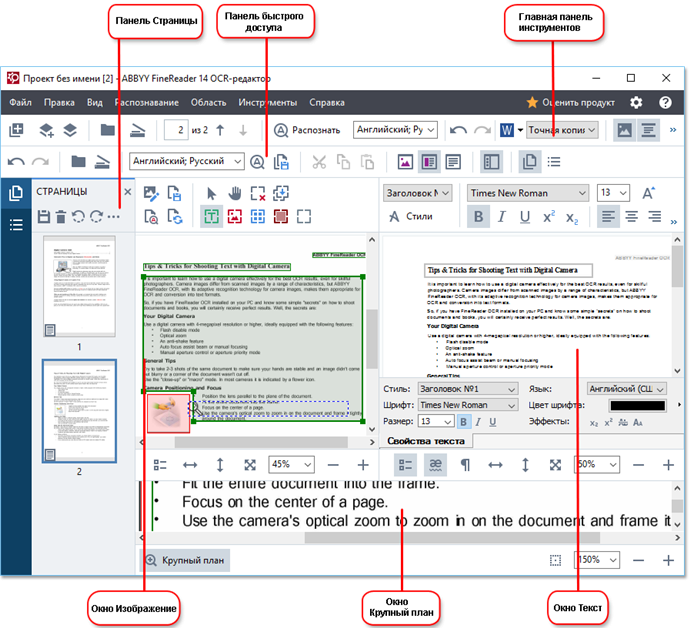Toggle Bold in the text toolbar
This screenshot has width=690, height=628.
pos(478,217)
